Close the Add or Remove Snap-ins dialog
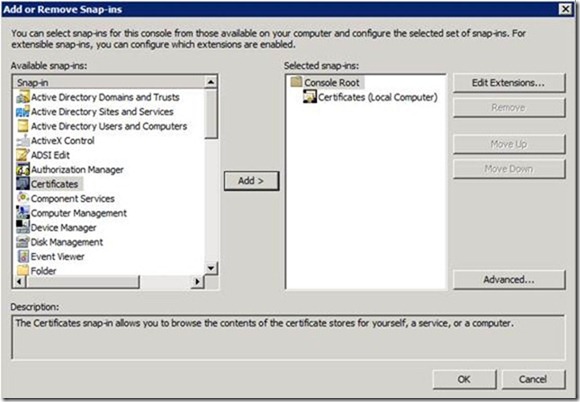The height and width of the screenshot is (402, 580). (566, 9)
